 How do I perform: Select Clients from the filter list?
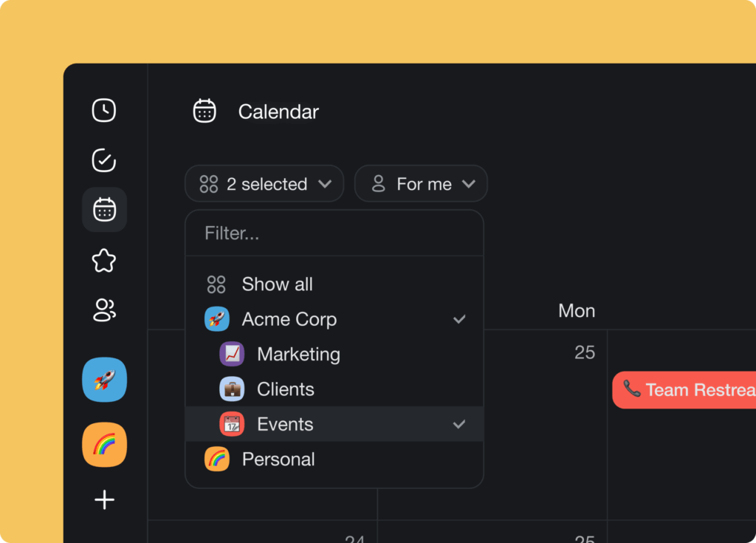coord(285,389)
